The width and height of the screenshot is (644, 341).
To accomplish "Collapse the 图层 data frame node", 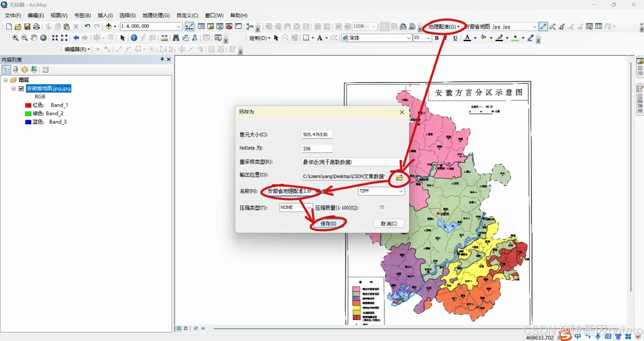I will pos(6,80).
